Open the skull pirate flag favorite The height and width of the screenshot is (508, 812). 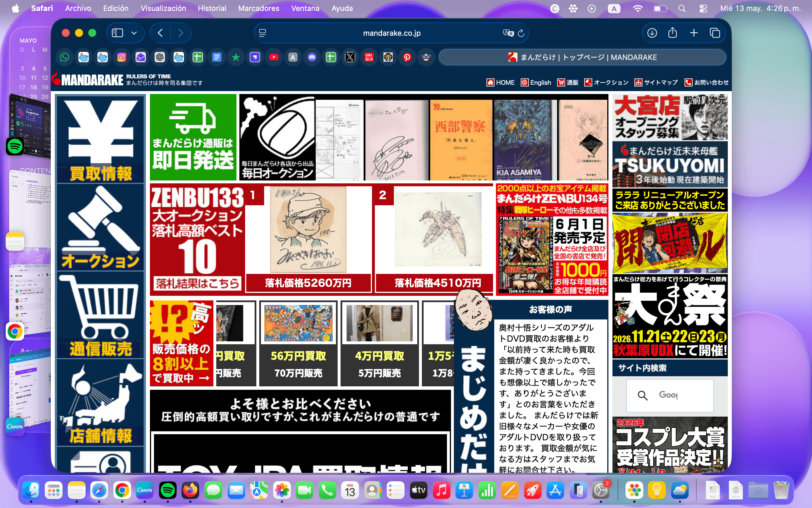388,57
